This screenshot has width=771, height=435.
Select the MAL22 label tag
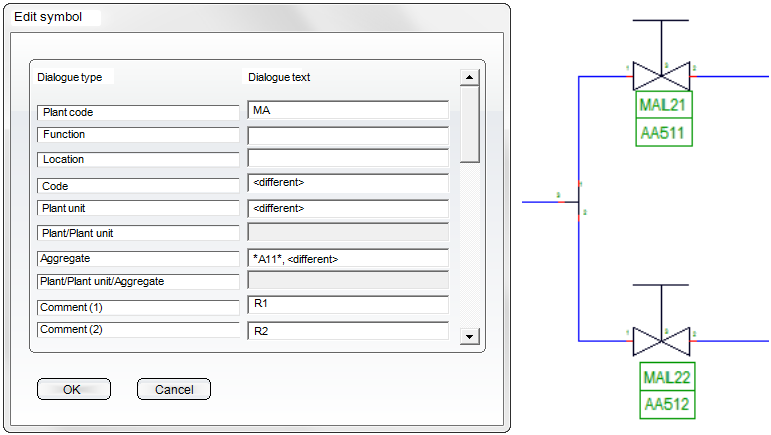[x=665, y=377]
